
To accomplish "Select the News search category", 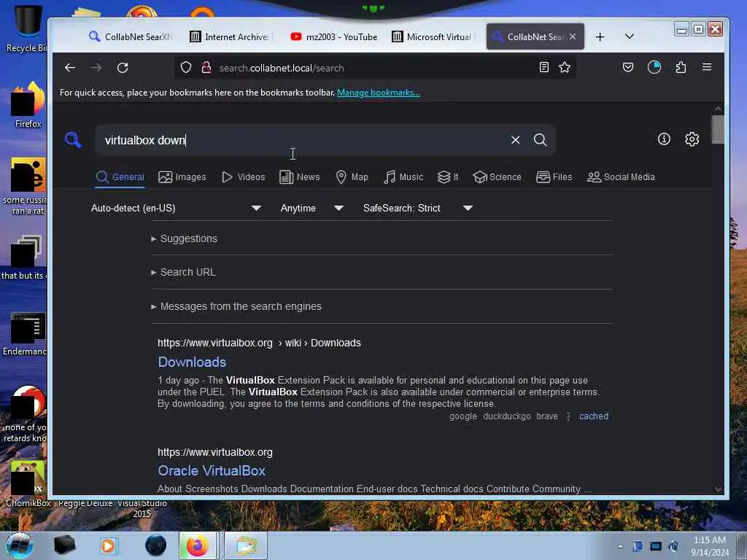I will [300, 177].
